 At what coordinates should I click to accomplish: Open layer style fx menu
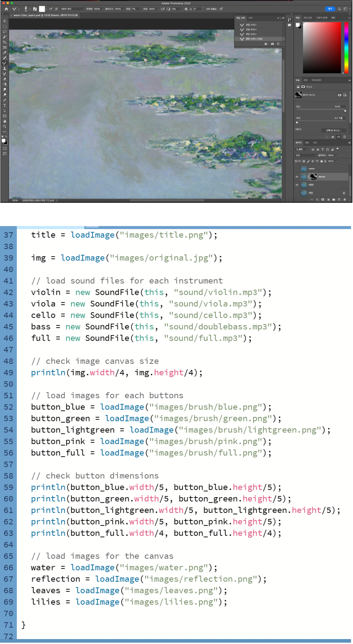[x=318, y=199]
